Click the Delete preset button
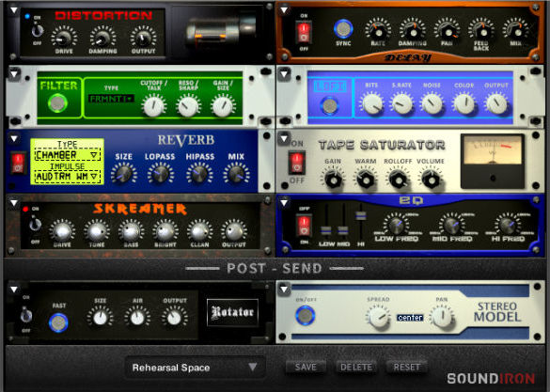 tap(356, 368)
